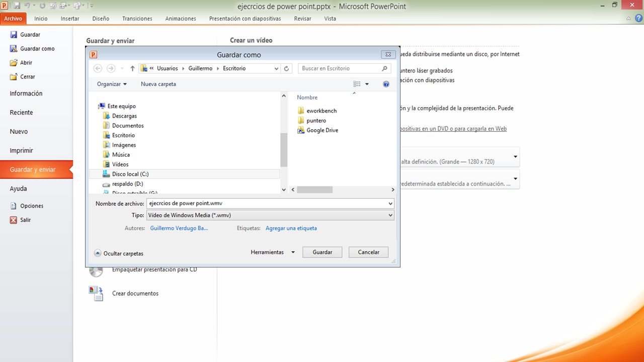Image resolution: width=644 pixels, height=362 pixels.
Task: Click the Up one level arrow in the dialog
Action: pos(132,68)
